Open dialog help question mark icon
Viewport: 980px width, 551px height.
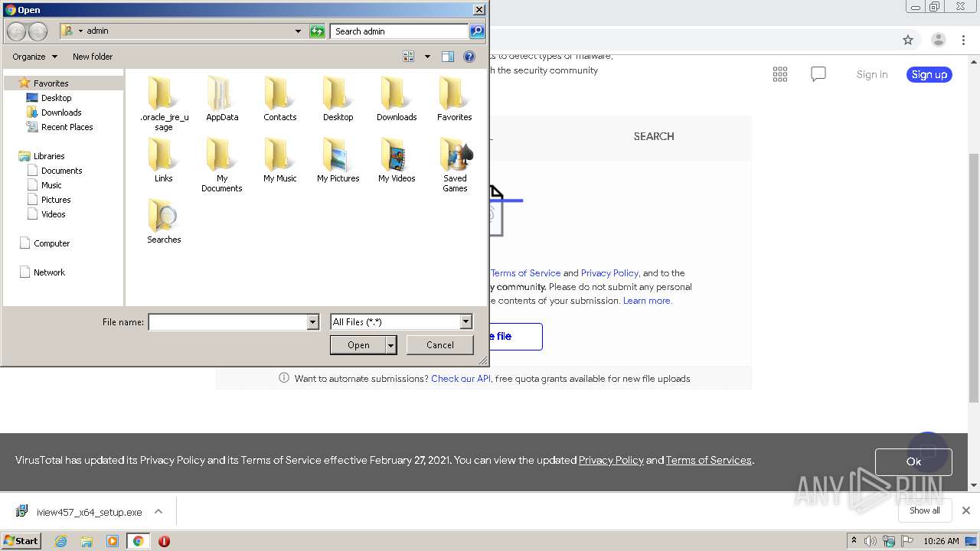[469, 57]
